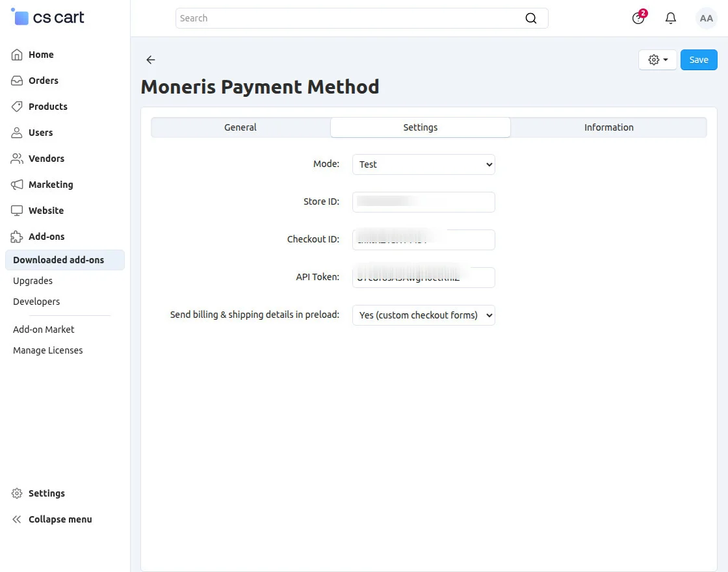Viewport: 728px width, 572px height.
Task: Switch to the General tab
Action: pyautogui.click(x=240, y=127)
